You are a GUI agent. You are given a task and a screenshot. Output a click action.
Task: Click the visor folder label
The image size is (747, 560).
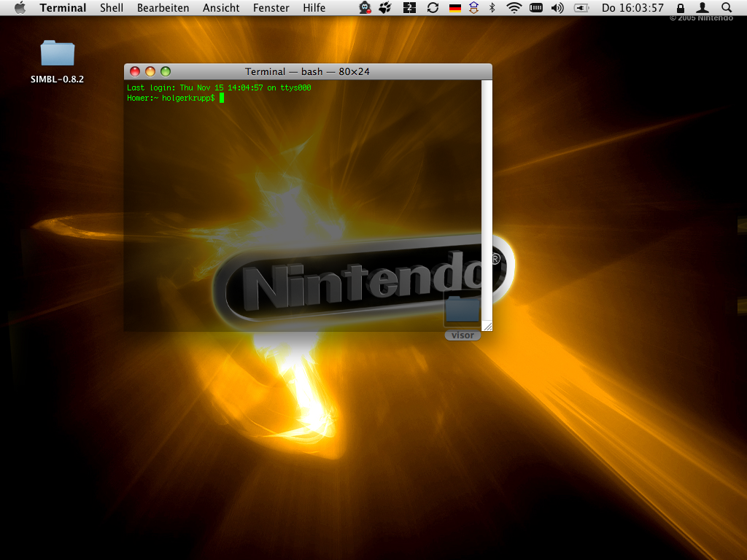click(x=462, y=335)
